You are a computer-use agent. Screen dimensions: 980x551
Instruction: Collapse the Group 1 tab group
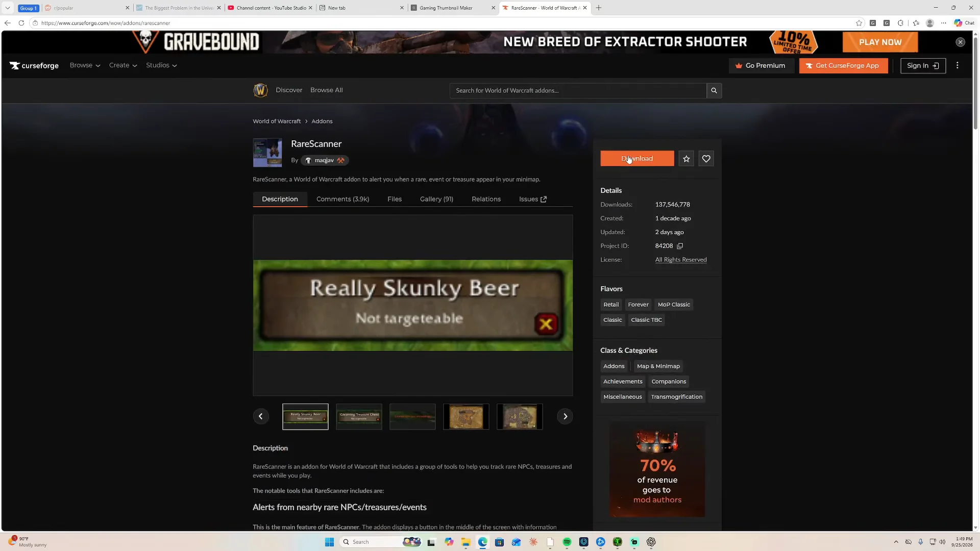[28, 8]
